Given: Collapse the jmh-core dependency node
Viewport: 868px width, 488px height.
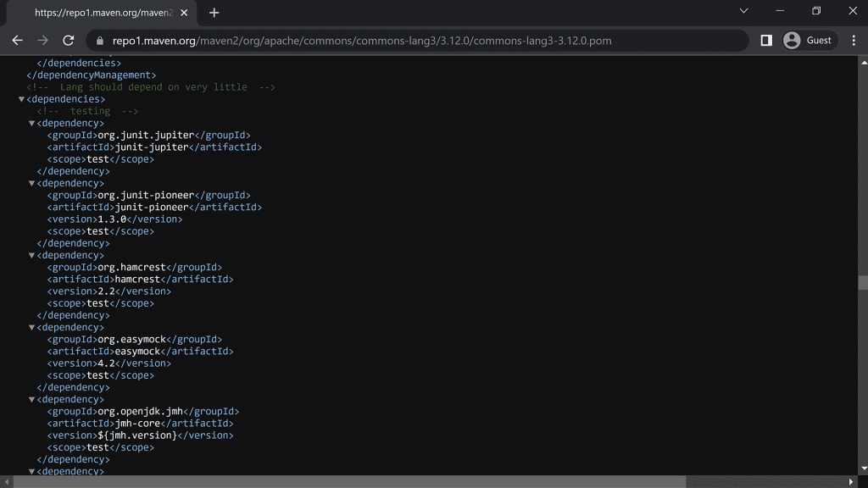Looking at the screenshot, I should pyautogui.click(x=31, y=399).
